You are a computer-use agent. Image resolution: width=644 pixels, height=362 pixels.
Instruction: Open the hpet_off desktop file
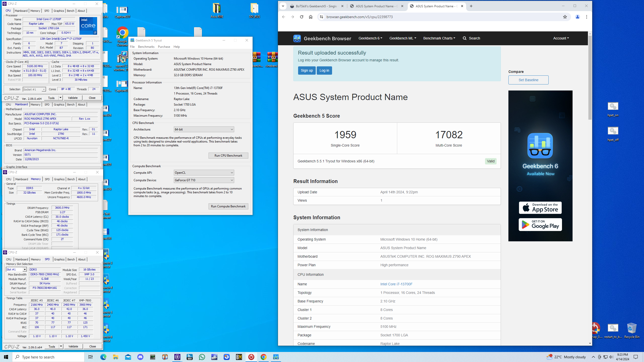(x=613, y=134)
